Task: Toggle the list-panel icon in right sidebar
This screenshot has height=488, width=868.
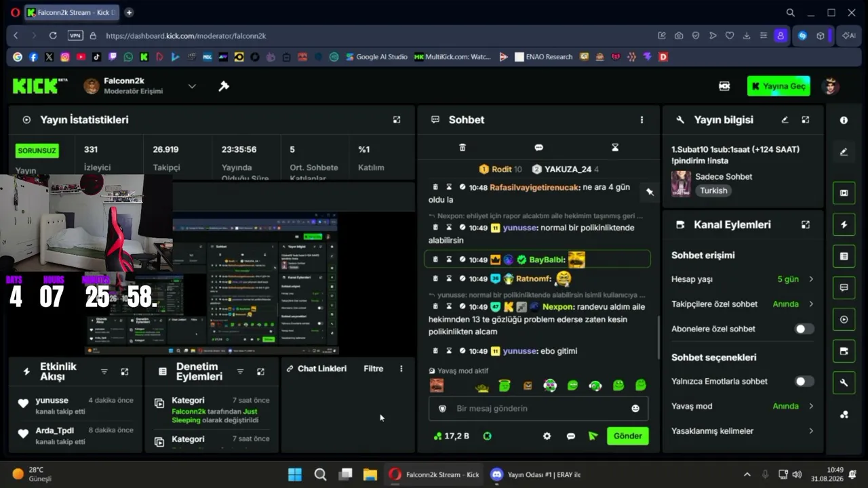Action: point(844,256)
